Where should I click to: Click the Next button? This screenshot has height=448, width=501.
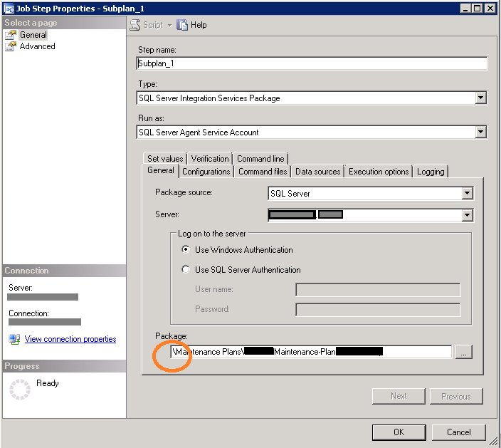399,396
